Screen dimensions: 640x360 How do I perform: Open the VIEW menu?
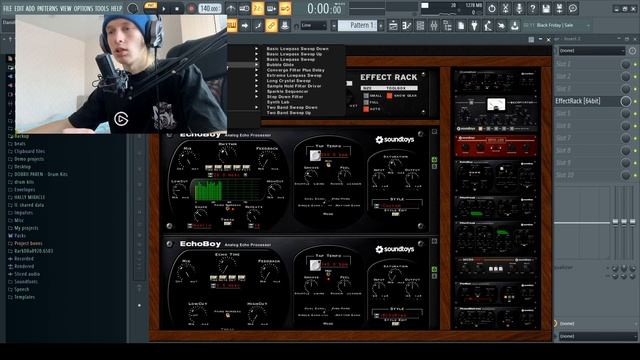point(66,8)
